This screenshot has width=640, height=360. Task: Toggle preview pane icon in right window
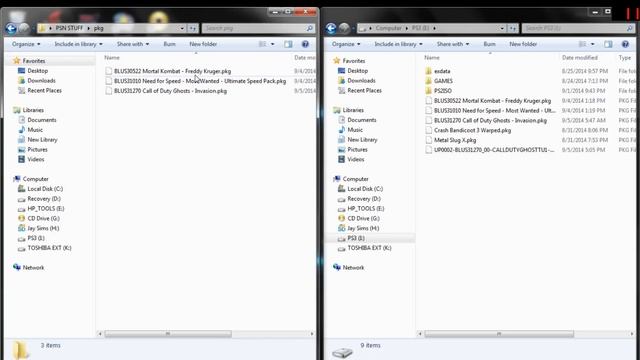point(608,44)
